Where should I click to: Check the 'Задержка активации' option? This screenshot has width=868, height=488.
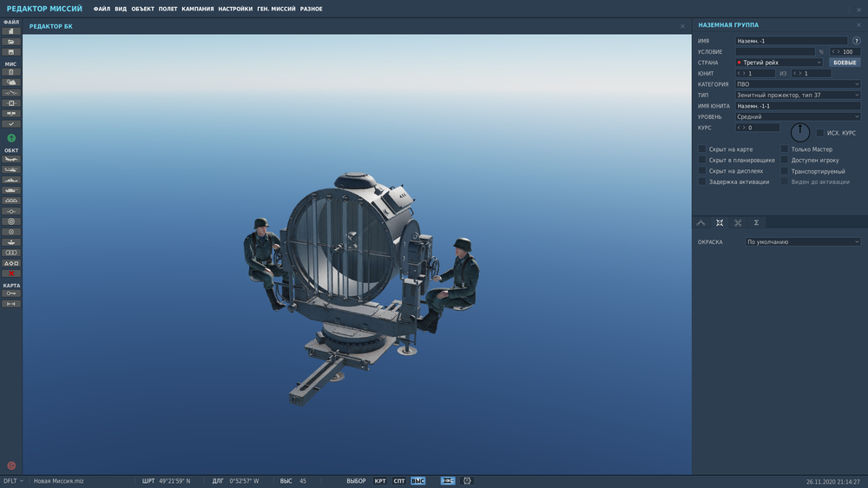(x=702, y=181)
